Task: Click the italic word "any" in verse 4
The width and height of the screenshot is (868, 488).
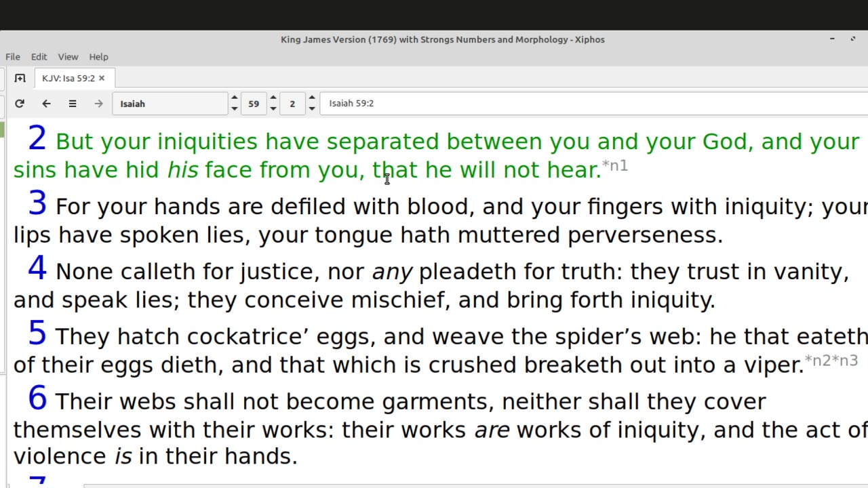Action: 392,272
